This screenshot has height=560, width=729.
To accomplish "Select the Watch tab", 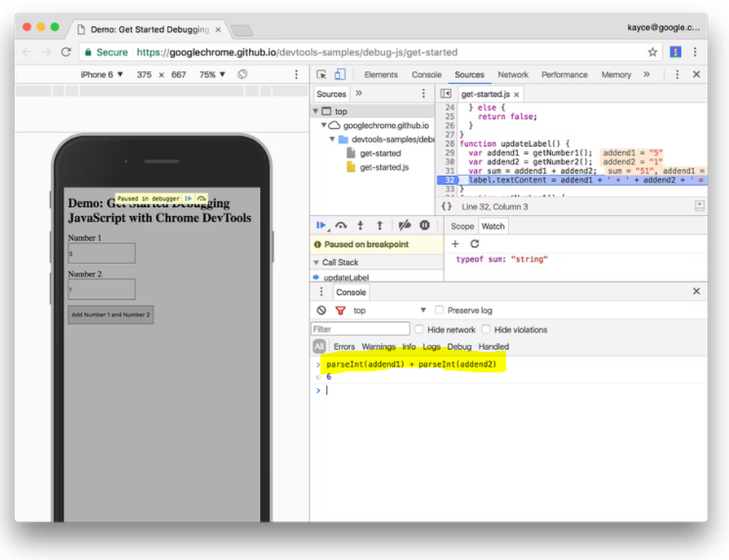I will click(x=493, y=226).
